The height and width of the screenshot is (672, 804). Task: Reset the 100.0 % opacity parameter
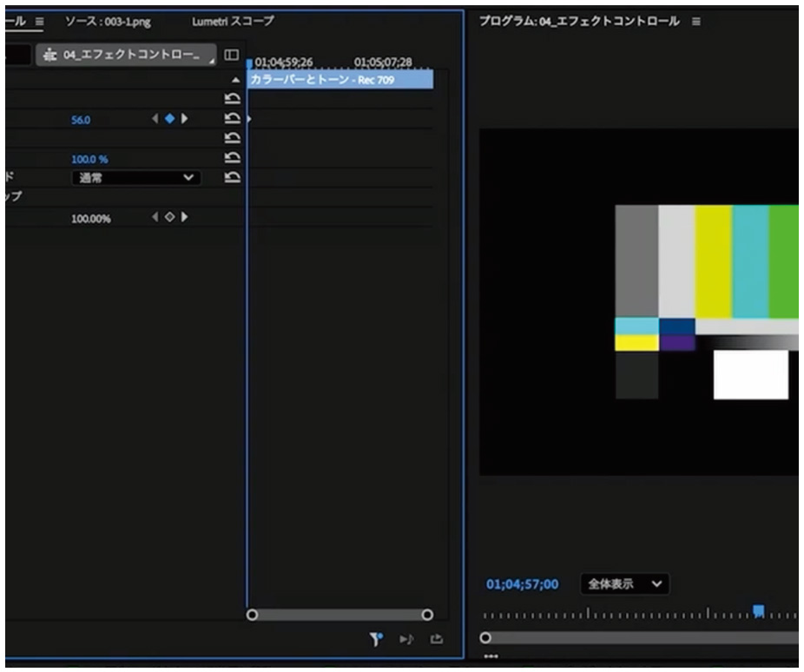coord(231,159)
